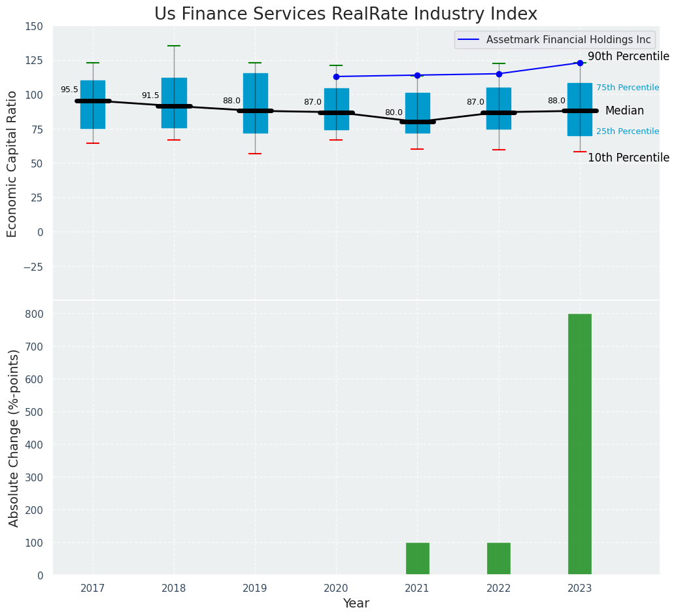Click the 91.5 median value label
This screenshot has width=676, height=616.
(x=150, y=95)
